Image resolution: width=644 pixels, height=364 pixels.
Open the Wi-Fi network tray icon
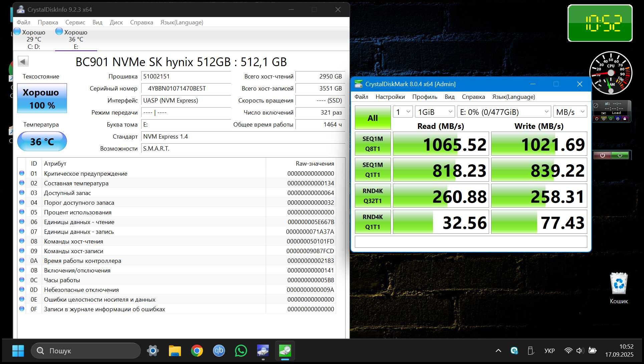(x=568, y=351)
